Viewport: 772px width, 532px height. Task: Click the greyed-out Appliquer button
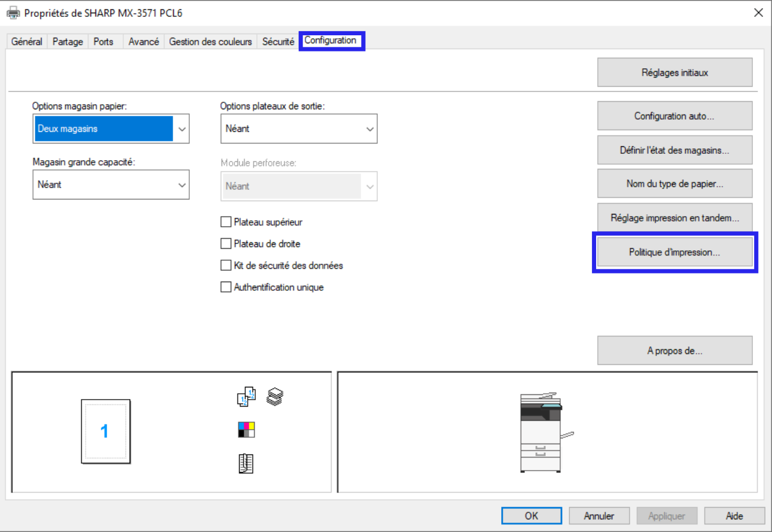point(667,516)
